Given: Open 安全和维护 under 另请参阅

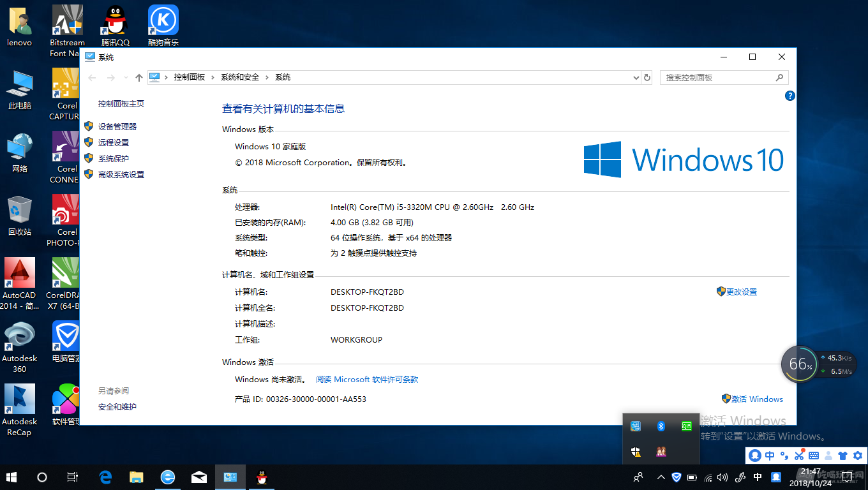Looking at the screenshot, I should (117, 407).
